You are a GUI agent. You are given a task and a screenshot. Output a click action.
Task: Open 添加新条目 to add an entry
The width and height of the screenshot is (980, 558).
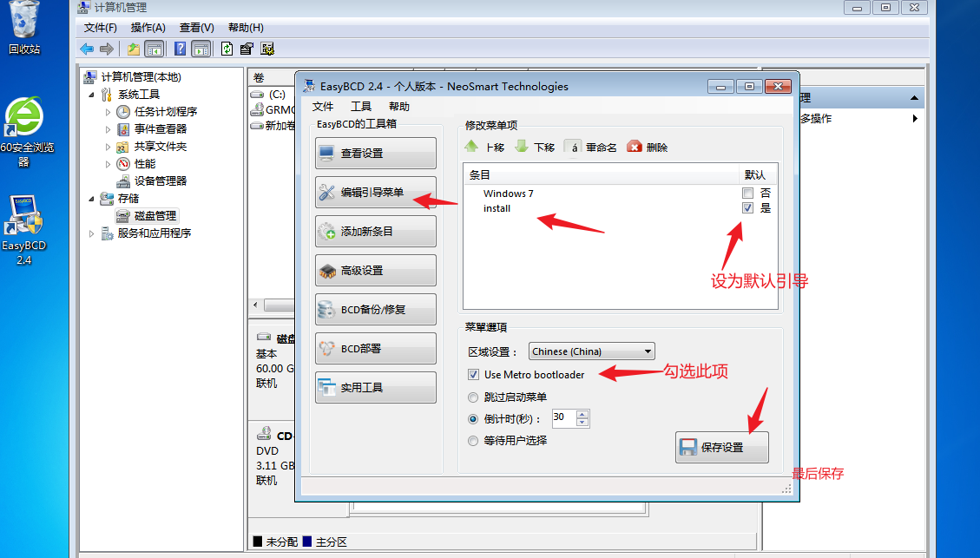(375, 232)
